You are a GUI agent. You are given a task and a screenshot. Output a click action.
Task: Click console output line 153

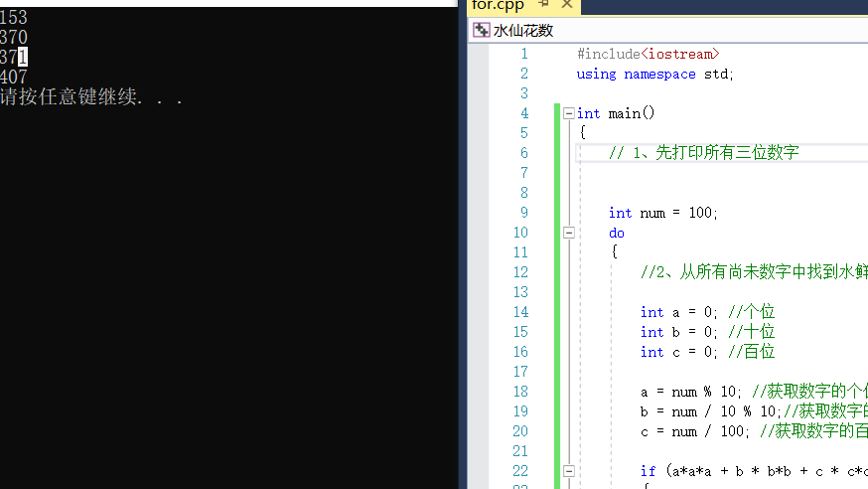click(x=13, y=17)
